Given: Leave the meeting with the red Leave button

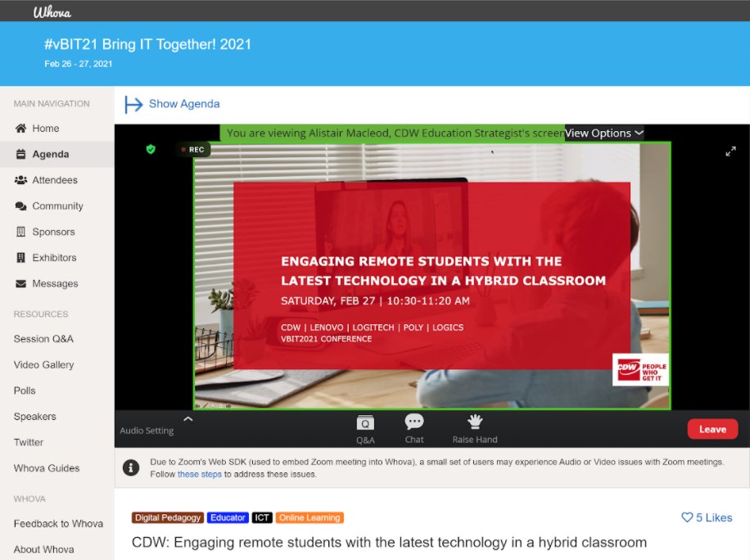Looking at the screenshot, I should click(x=712, y=429).
